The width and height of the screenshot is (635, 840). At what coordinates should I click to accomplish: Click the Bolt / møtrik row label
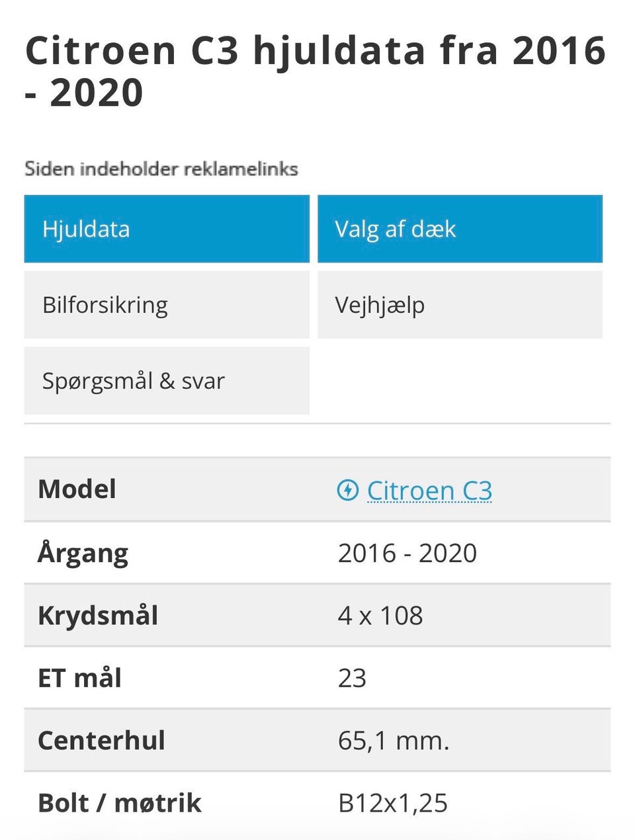tap(120, 803)
